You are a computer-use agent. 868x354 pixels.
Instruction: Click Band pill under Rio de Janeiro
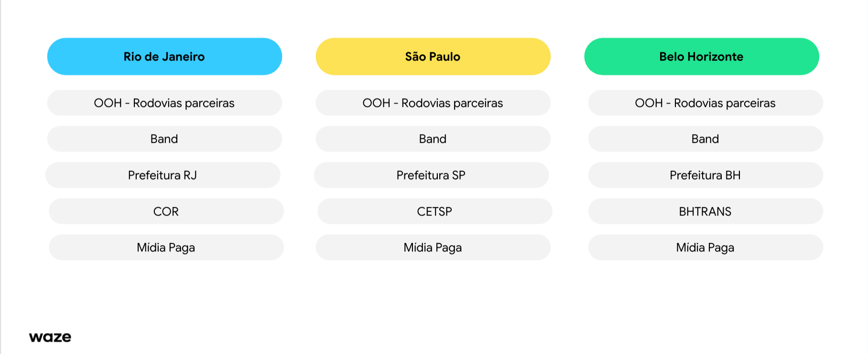[x=164, y=139]
